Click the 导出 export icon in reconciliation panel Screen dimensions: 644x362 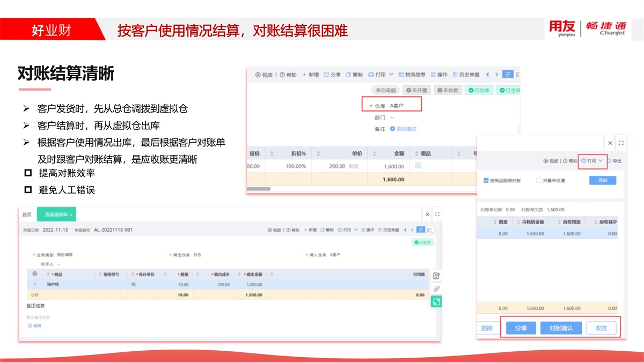point(609,161)
